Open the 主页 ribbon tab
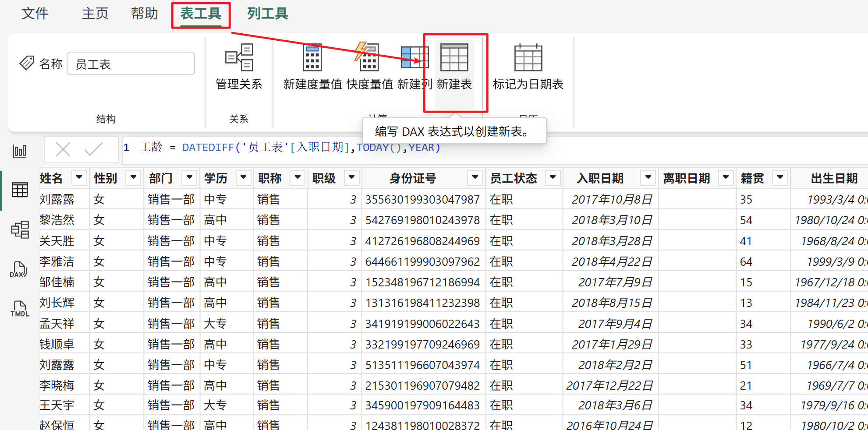868x430 pixels. pos(95,14)
